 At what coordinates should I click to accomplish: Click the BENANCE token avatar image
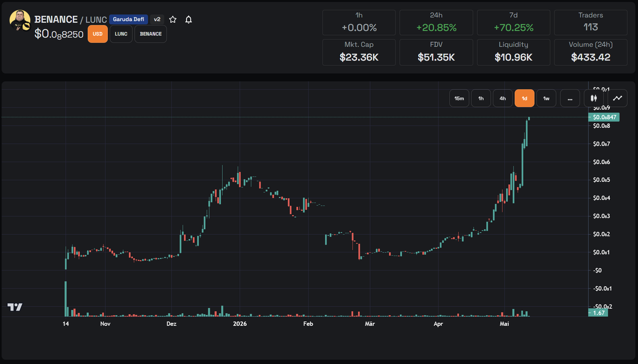(20, 20)
